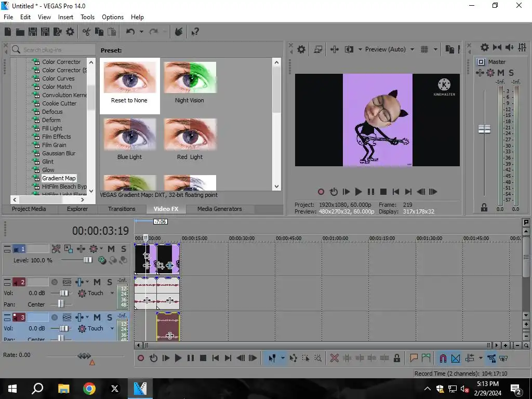Lock master fader channels padlock
Screen dimensions: 532x399
[x=484, y=208]
